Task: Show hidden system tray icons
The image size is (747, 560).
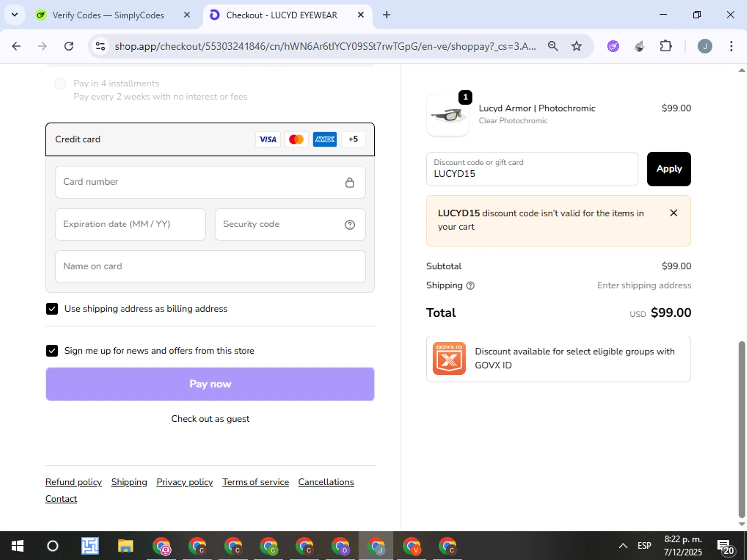Action: (x=623, y=546)
